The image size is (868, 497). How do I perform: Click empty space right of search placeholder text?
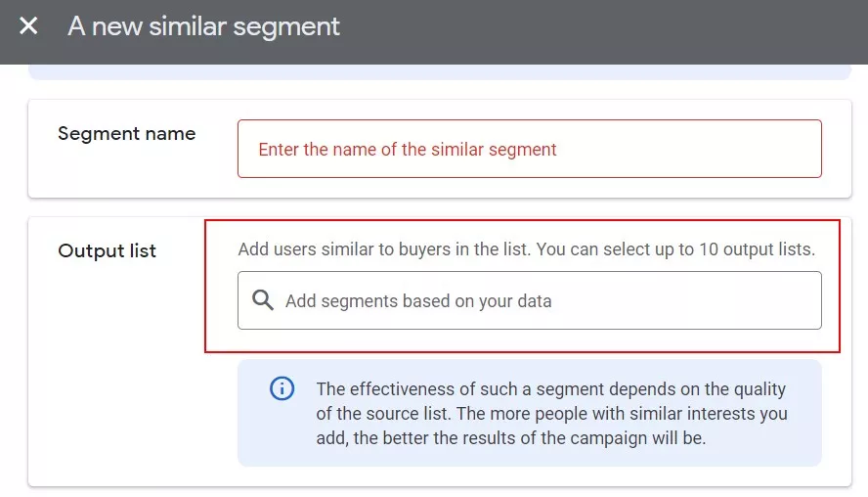click(x=686, y=300)
